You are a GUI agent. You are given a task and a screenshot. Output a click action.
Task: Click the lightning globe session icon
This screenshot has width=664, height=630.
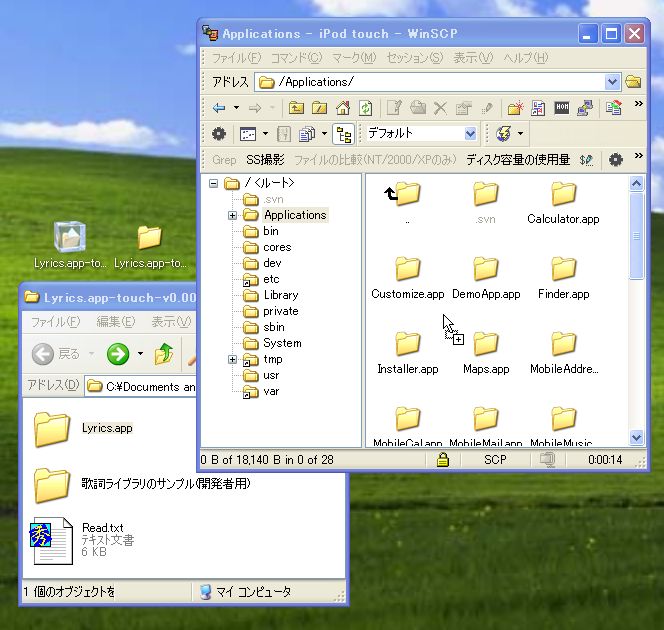pyautogui.click(x=504, y=134)
